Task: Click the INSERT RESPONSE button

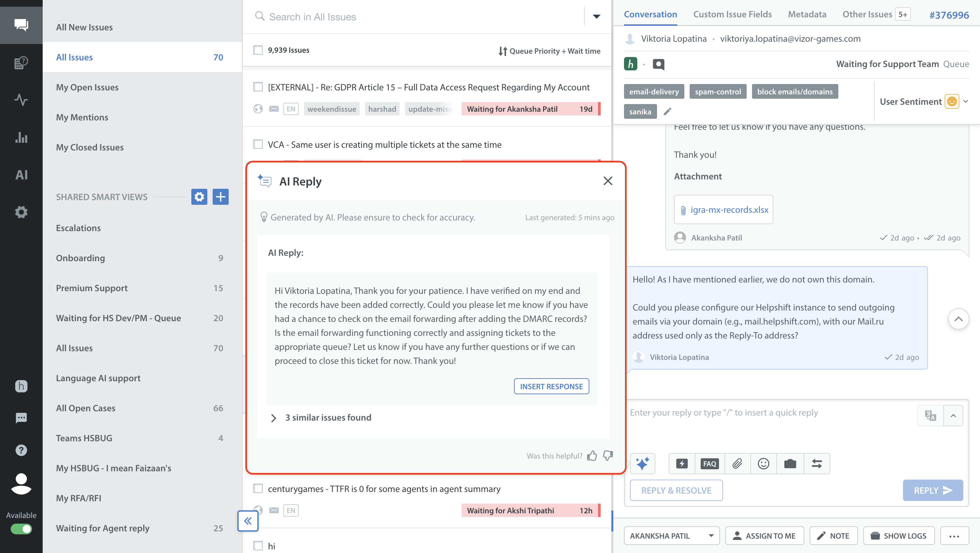Action: [551, 386]
